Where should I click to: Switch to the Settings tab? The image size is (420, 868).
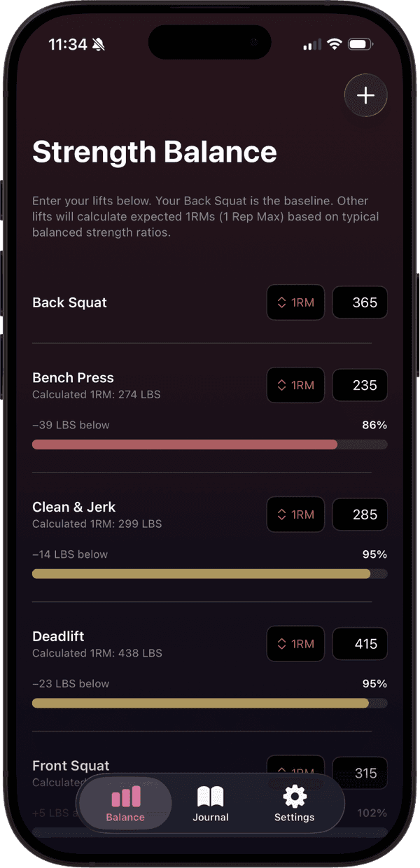293,804
